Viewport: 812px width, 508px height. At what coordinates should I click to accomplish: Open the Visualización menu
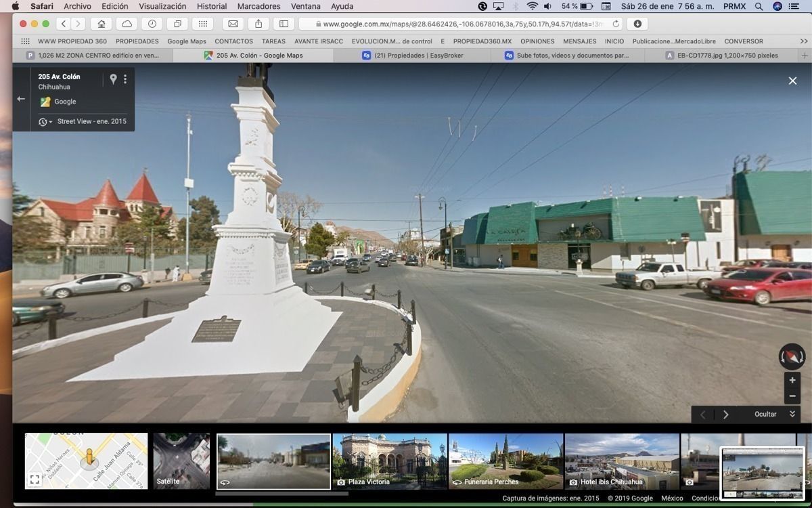(x=162, y=6)
